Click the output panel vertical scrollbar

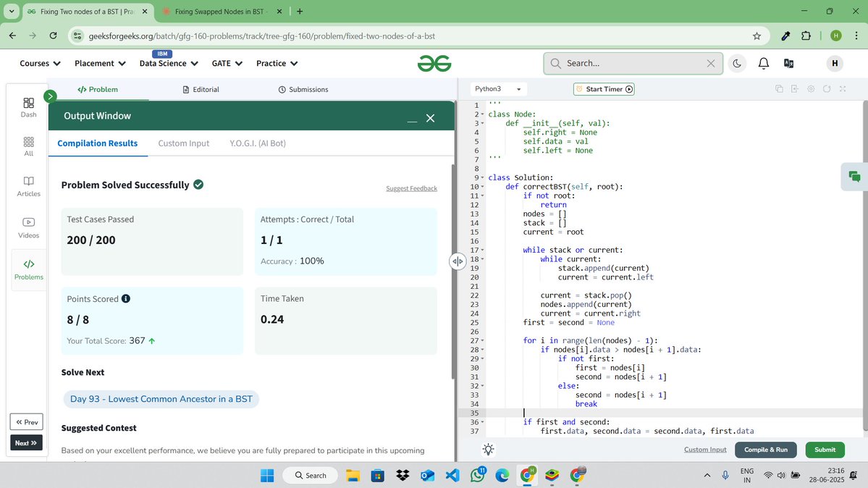point(454,272)
